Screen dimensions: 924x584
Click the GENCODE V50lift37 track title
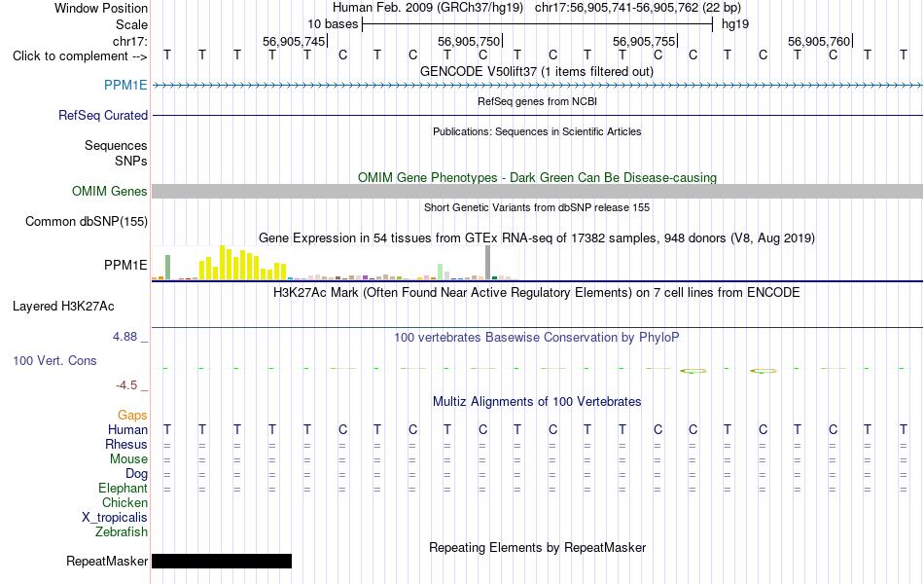tap(537, 71)
